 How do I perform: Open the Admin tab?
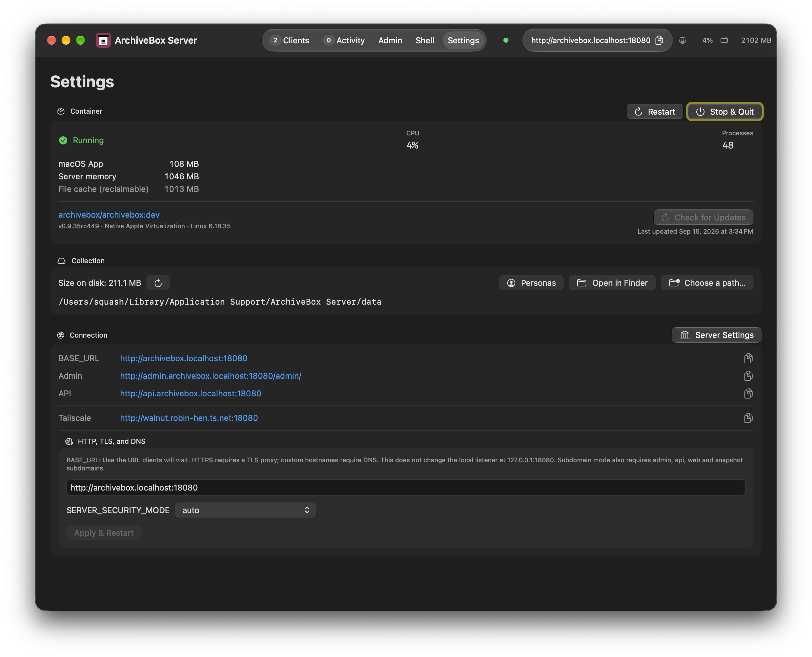[x=390, y=40]
